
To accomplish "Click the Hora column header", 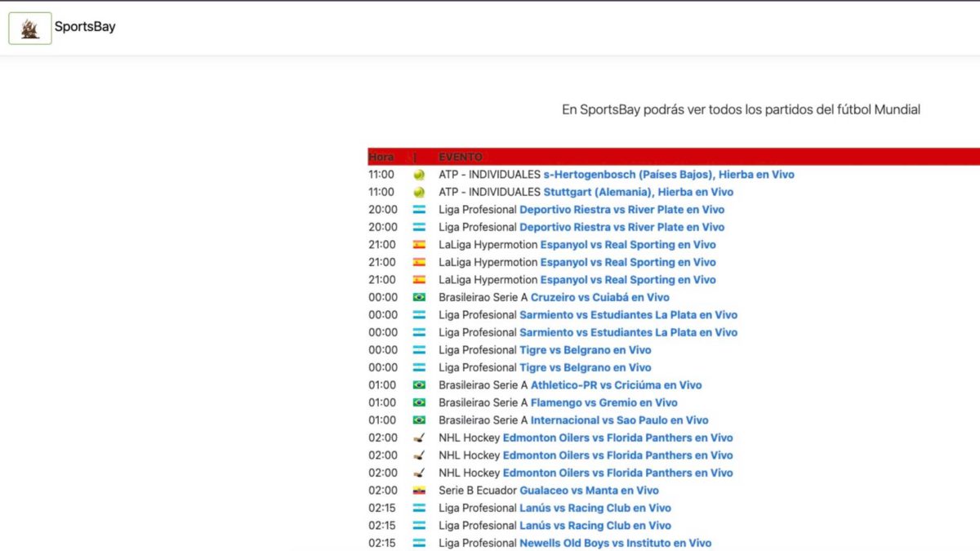I will pos(381,157).
